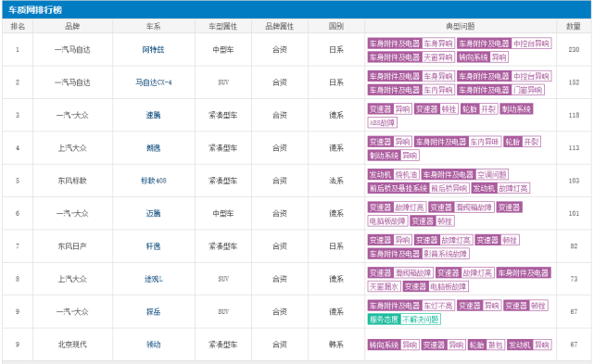Click the 典型问题 column header
Image resolution: width=594 pixels, height=364 pixels.
pos(461,26)
